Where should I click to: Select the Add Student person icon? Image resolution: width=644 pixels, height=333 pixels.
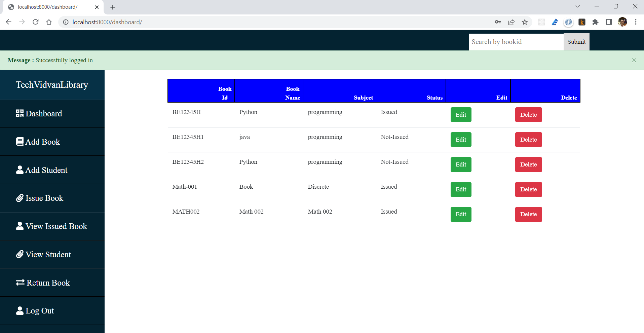[x=19, y=170]
